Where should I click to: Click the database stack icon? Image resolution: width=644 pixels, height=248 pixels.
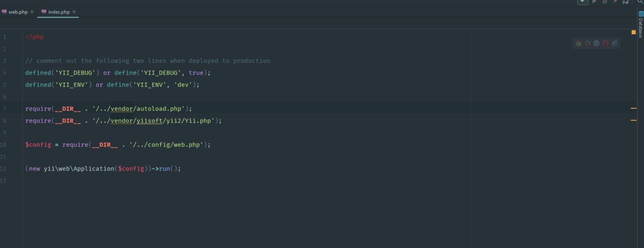pos(640,14)
